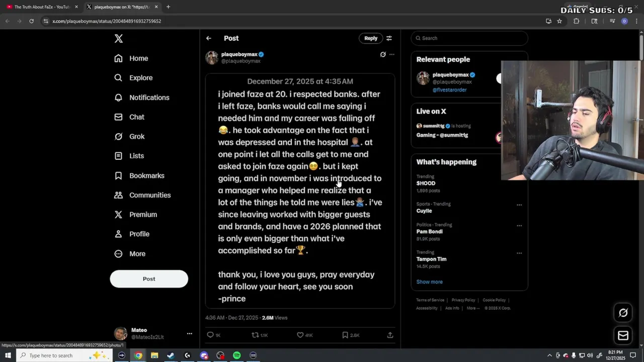Image resolution: width=644 pixels, height=362 pixels.
Task: Expand options for Cuylle trending topic
Action: click(x=519, y=205)
